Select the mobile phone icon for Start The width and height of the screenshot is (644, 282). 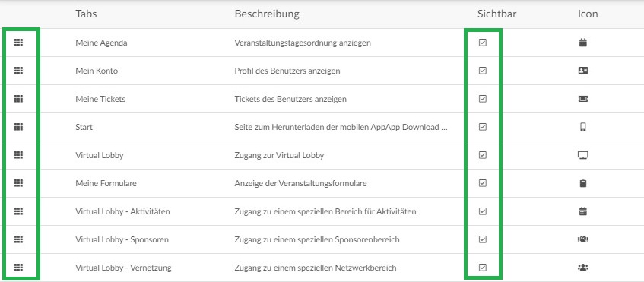tap(583, 127)
